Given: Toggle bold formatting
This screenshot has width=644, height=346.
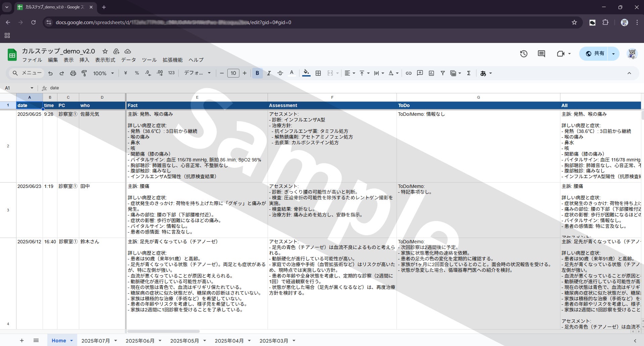Looking at the screenshot, I should pyautogui.click(x=258, y=73).
